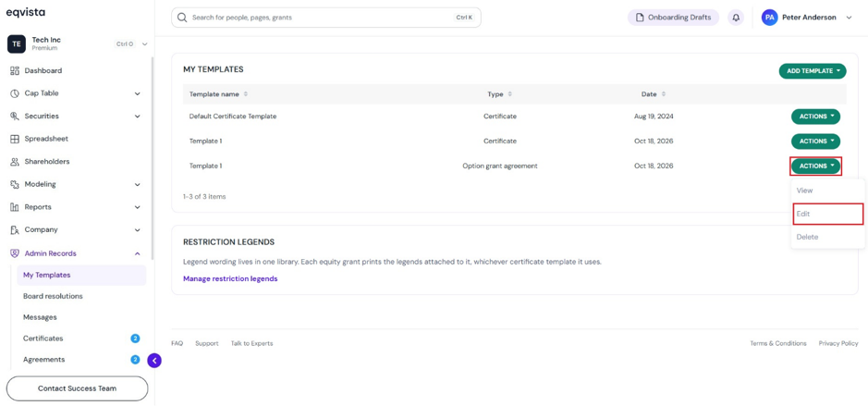
Task: Click the eqvista logo
Action: 26,13
